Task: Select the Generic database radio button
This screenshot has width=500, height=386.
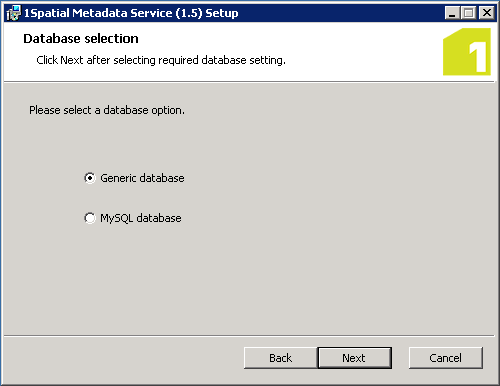Action: click(x=90, y=178)
